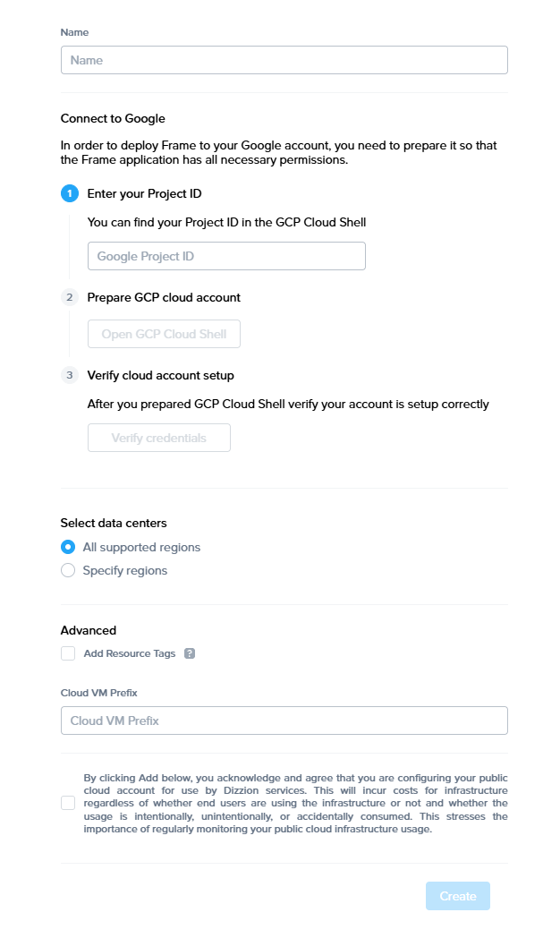Choose the Specify regions radio option
This screenshot has height=938, width=560.
tap(68, 570)
